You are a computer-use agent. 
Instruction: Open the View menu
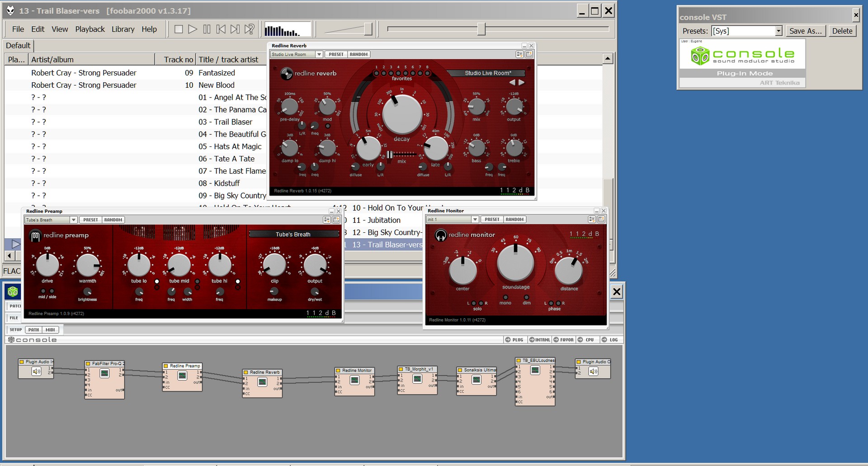click(x=60, y=29)
